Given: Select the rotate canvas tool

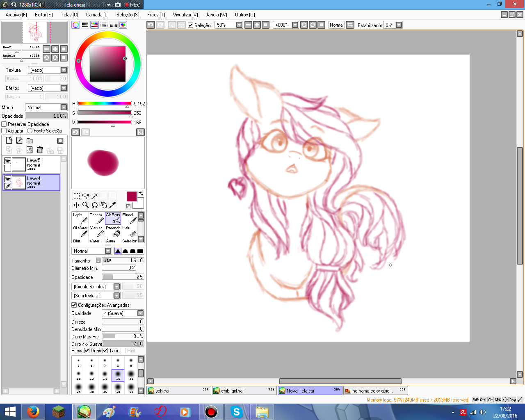Looking at the screenshot, I should [x=94, y=205].
